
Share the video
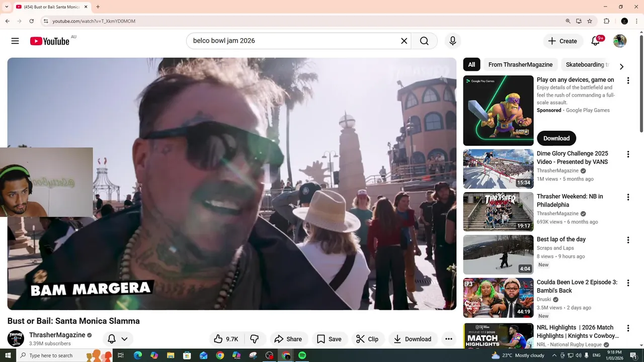point(288,339)
